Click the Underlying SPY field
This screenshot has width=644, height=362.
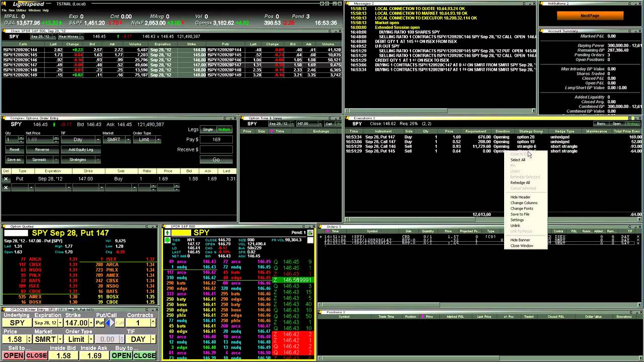[17, 323]
